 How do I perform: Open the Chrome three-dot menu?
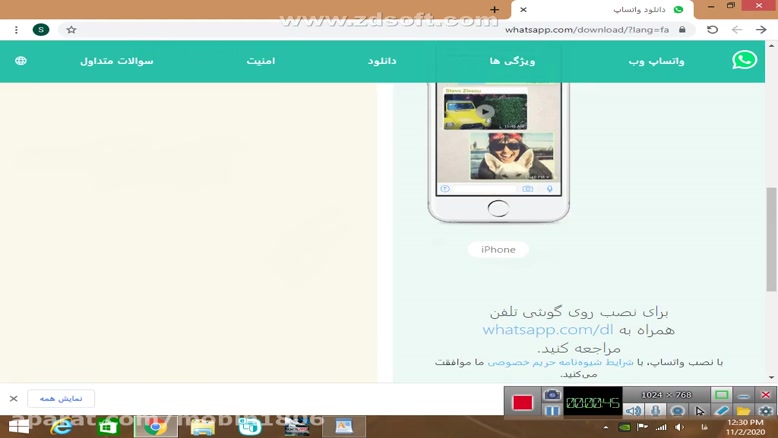tap(16, 30)
